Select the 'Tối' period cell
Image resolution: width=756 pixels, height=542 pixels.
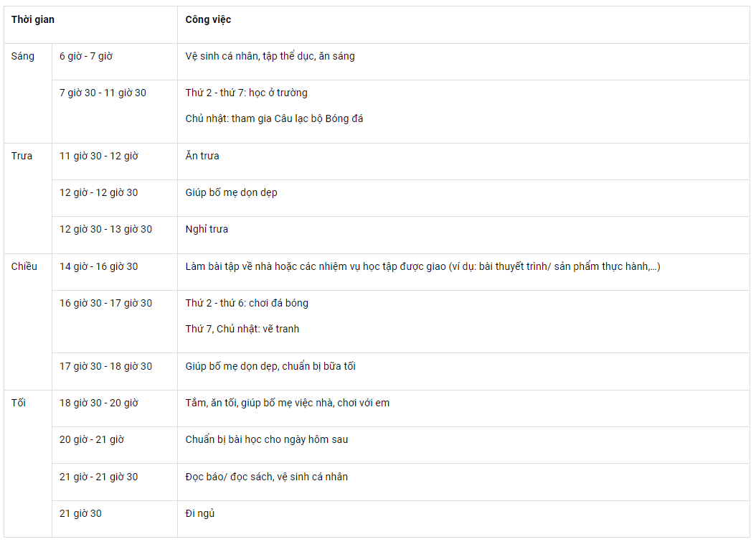coord(28,463)
